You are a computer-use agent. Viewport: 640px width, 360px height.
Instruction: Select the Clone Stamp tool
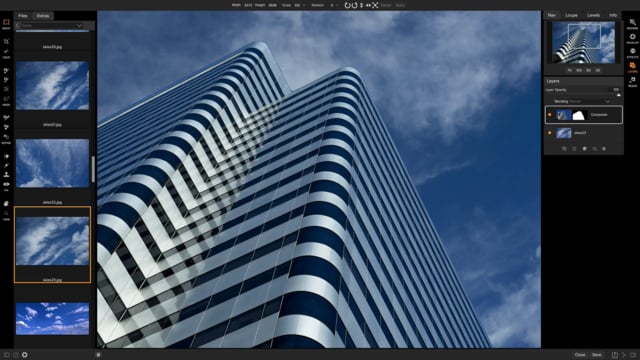[6, 175]
